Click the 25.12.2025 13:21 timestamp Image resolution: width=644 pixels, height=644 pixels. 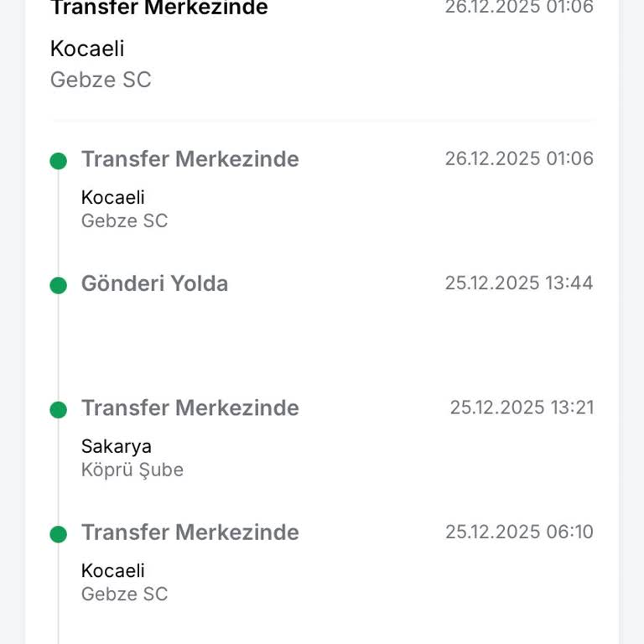(522, 408)
